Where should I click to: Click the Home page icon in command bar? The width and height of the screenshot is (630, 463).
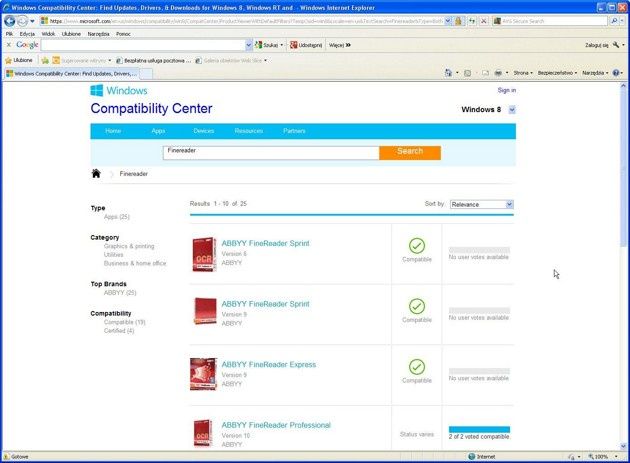coord(448,73)
